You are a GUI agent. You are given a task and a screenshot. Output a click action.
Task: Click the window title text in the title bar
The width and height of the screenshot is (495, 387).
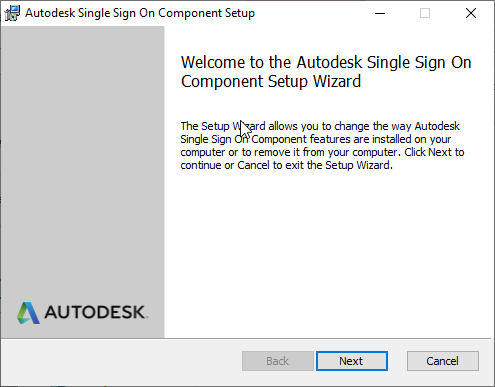140,13
